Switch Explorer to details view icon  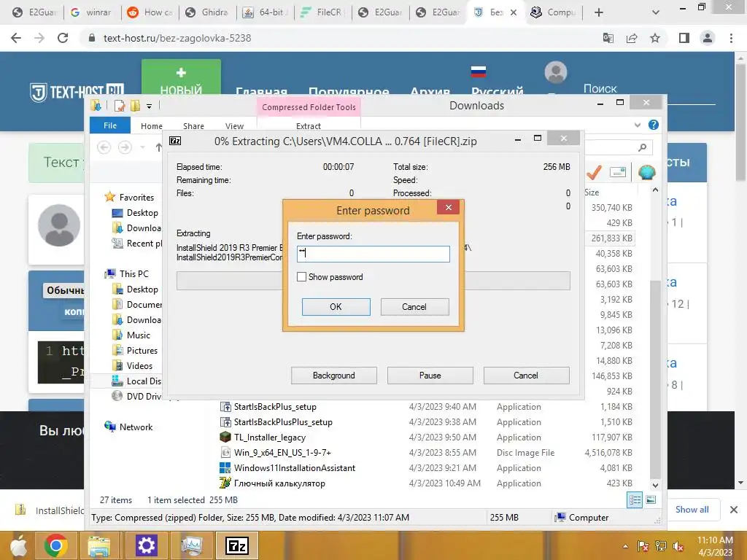(x=635, y=500)
